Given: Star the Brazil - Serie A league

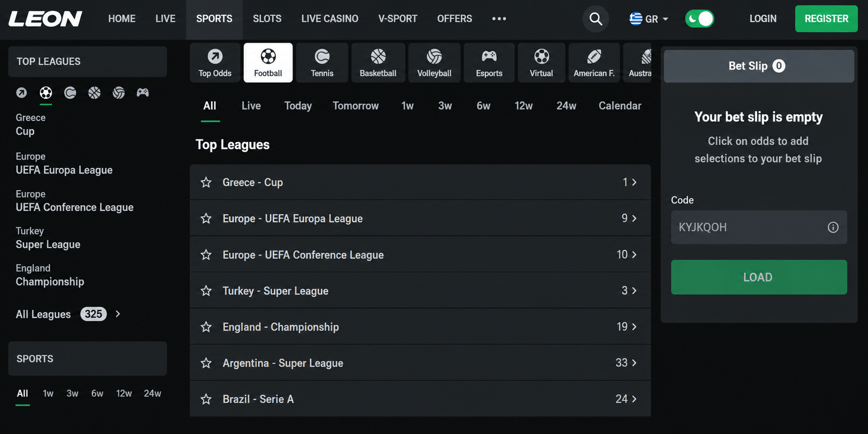Looking at the screenshot, I should click(x=206, y=399).
